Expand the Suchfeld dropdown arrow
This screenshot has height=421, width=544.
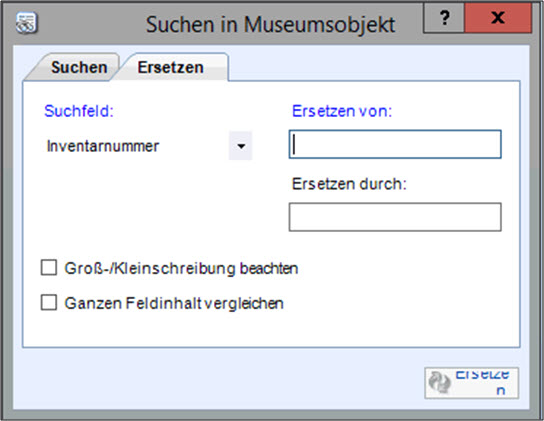click(x=240, y=146)
